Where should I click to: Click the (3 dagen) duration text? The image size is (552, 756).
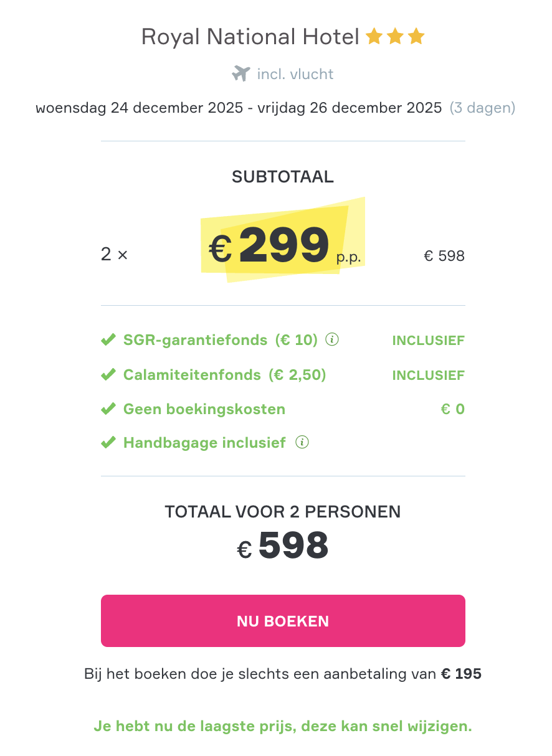483,108
